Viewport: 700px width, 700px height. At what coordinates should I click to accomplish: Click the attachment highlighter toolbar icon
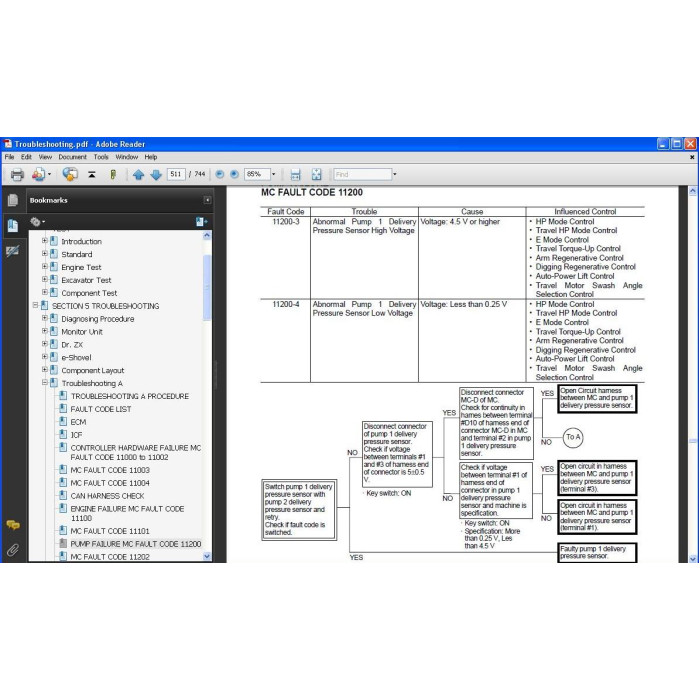pyautogui.click(x=113, y=175)
